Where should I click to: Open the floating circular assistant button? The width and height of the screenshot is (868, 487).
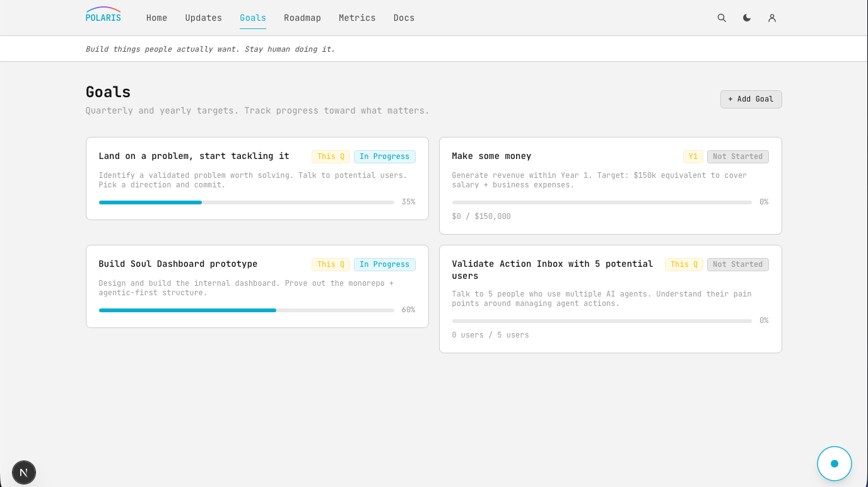click(x=835, y=464)
